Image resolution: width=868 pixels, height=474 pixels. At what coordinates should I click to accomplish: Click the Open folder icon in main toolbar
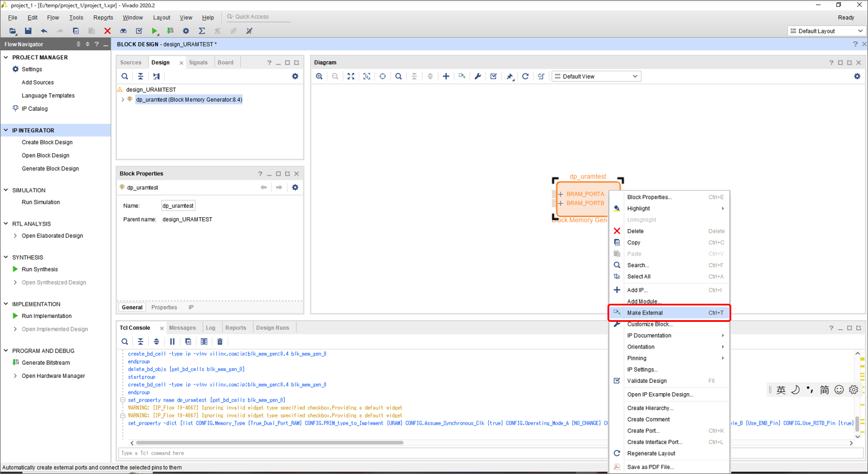(12, 31)
